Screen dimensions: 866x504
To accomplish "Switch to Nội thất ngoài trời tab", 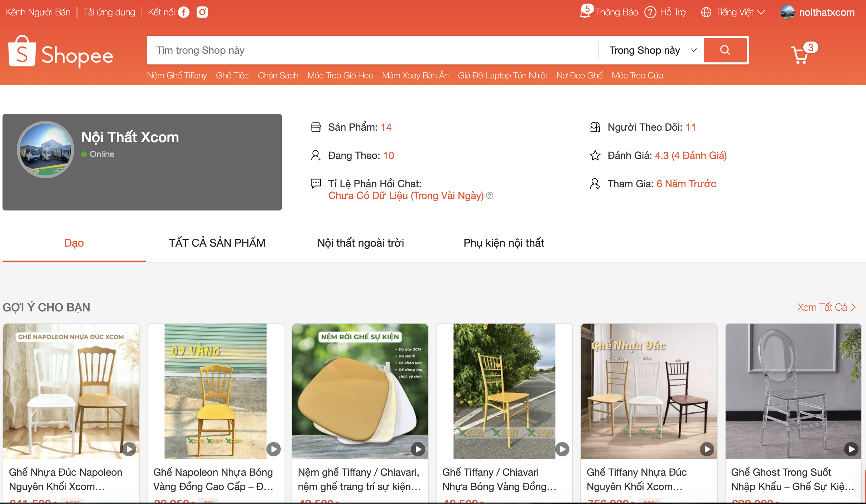I will coord(360,243).
